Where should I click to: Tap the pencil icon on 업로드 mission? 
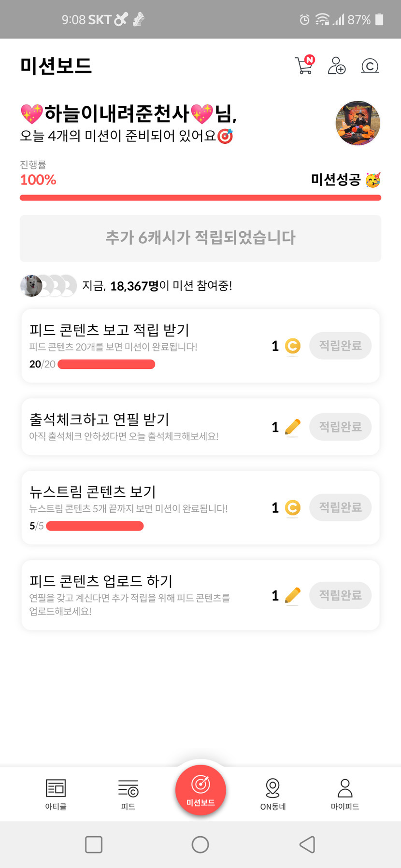click(292, 595)
